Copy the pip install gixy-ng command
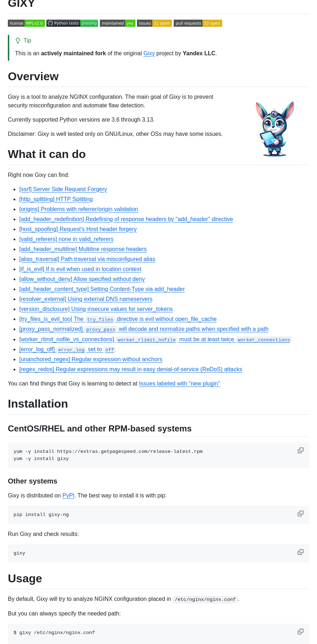Image resolution: width=317 pixels, height=644 pixels. (301, 513)
